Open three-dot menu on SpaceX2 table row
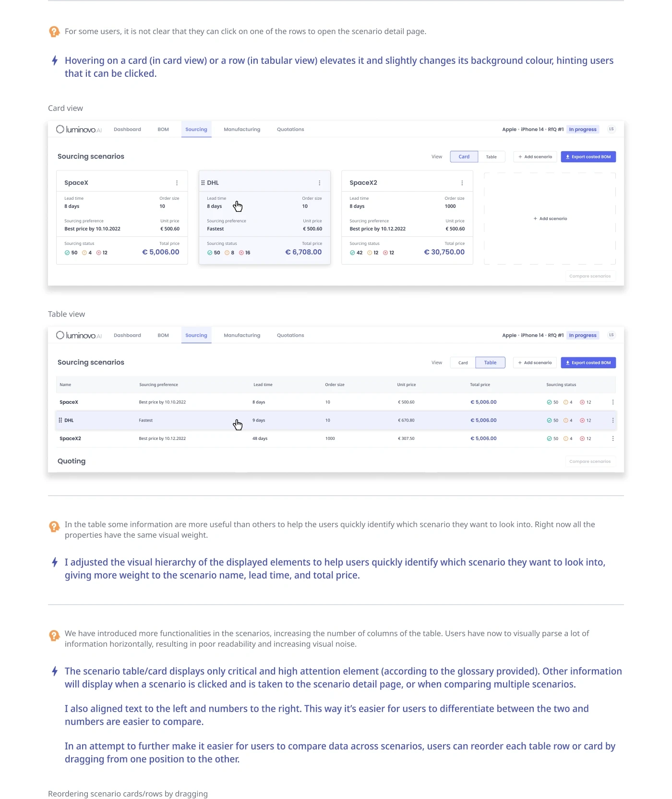 click(612, 438)
